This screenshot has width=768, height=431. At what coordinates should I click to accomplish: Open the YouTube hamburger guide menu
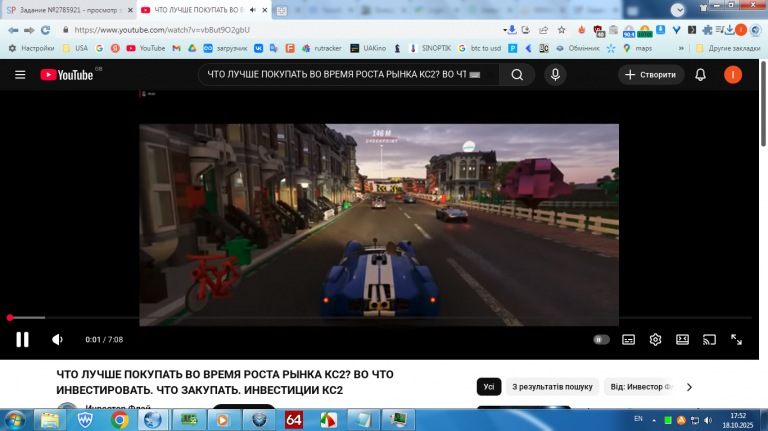[x=20, y=75]
